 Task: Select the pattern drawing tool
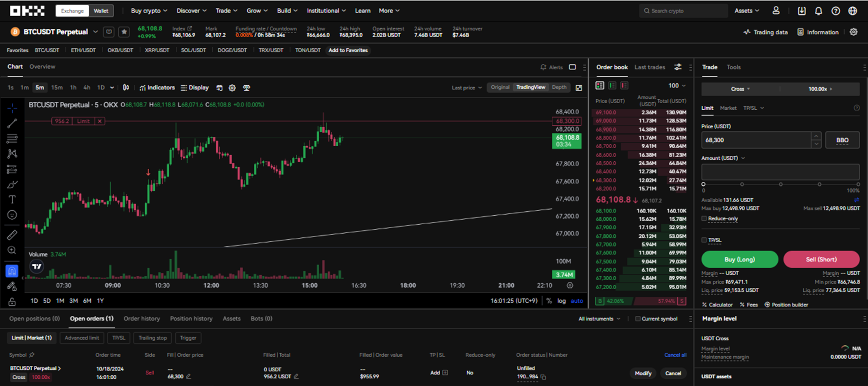pyautogui.click(x=12, y=154)
